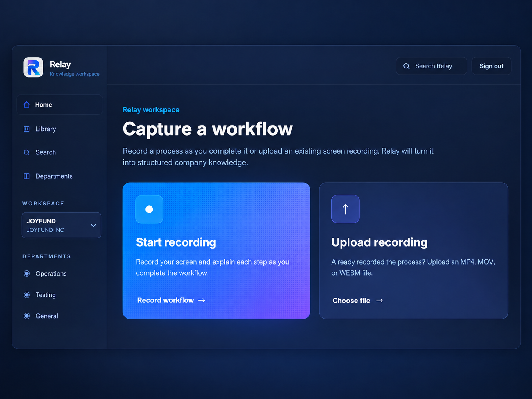Click the arrow next to Choose file

pos(380,301)
